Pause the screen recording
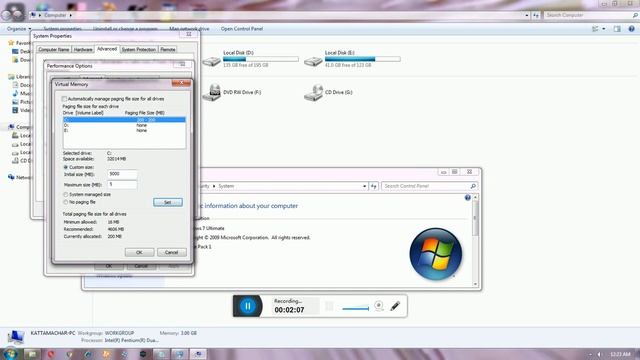Image resolution: width=640 pixels, height=360 pixels. pyautogui.click(x=247, y=306)
